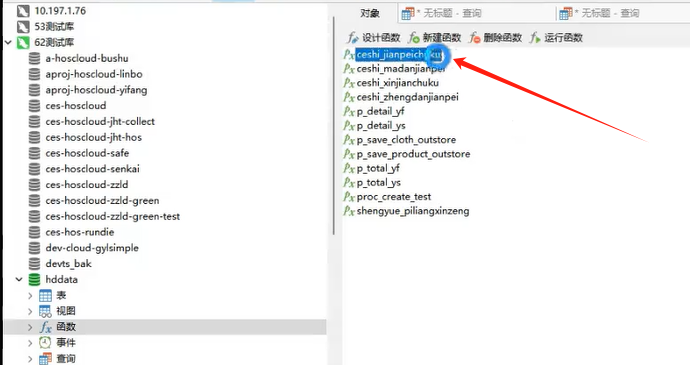This screenshot has height=365, width=690.
Task: Select procedure proc_create_test
Action: [x=394, y=197]
